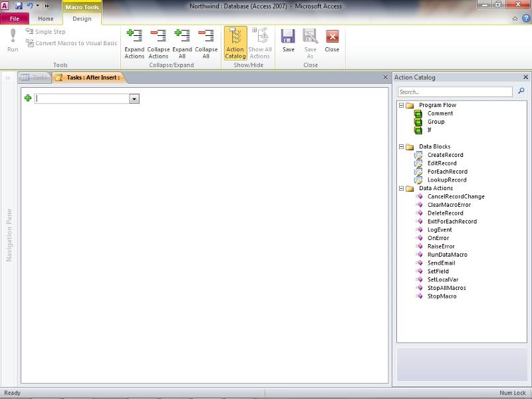The width and height of the screenshot is (532, 399).
Task: Collapse the Data Blocks folder
Action: click(x=401, y=147)
